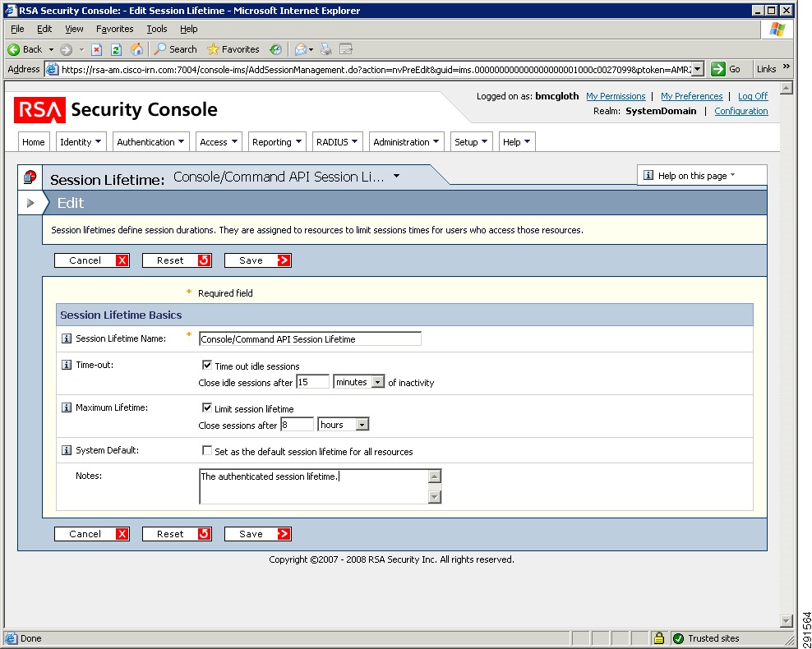This screenshot has width=812, height=649.
Task: Click the info icon beside Session Lifetime Name
Action: (x=67, y=338)
